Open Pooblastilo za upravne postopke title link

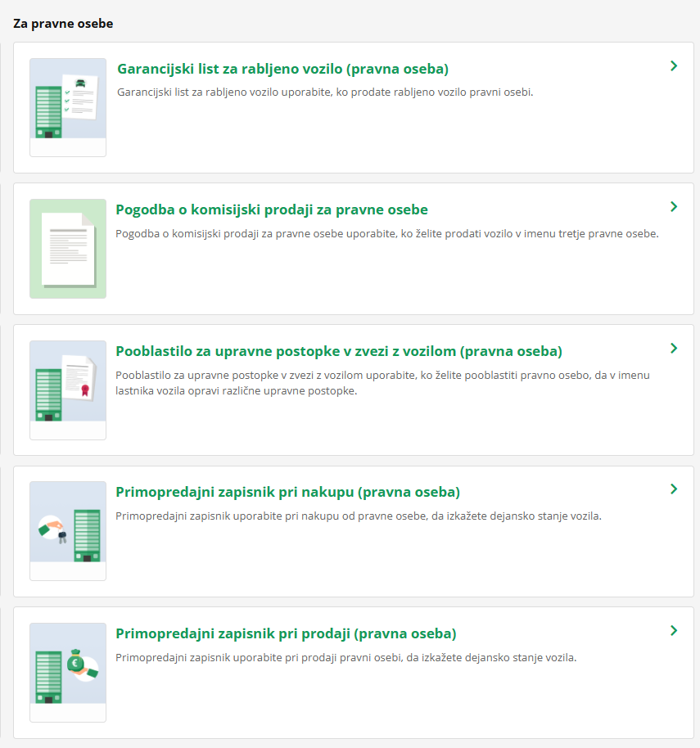point(339,351)
